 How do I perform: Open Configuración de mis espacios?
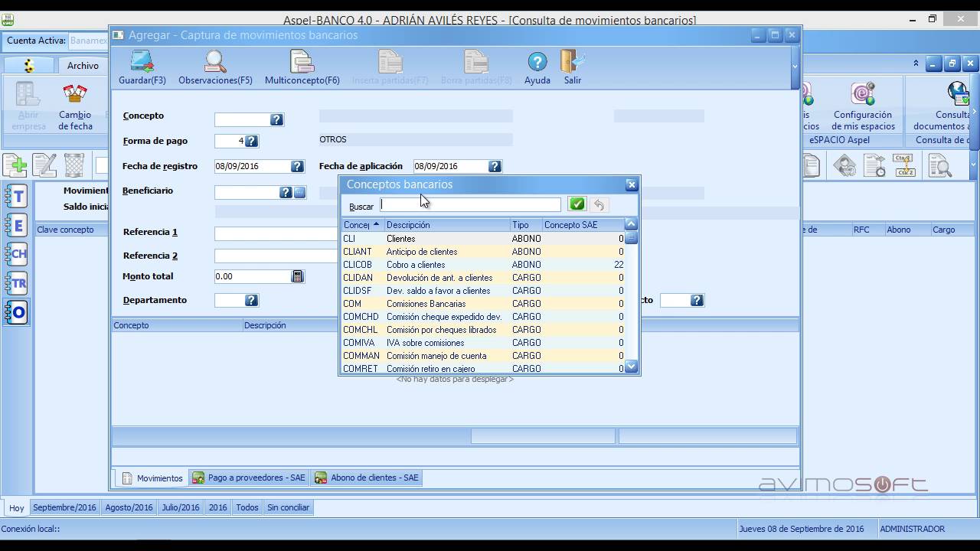(864, 107)
